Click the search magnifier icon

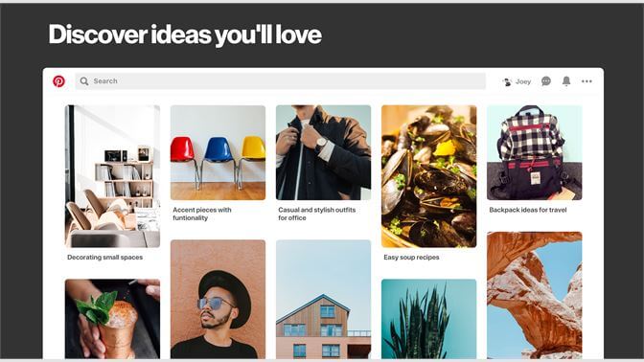pos(84,81)
